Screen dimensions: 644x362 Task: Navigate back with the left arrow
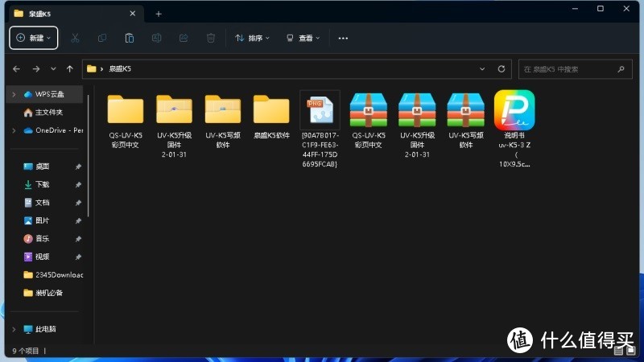click(16, 69)
